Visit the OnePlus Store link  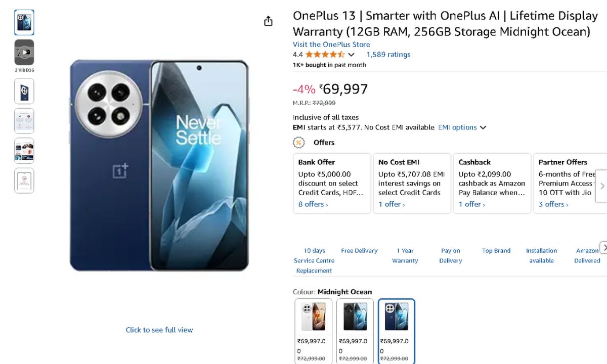point(331,44)
